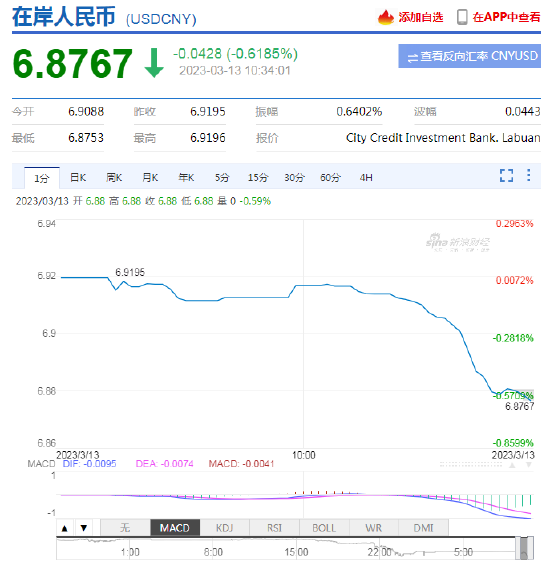Image resolution: width=550 pixels, height=562 pixels.
Task: Click the flame icon beside 添加自选
Action: pos(386,17)
